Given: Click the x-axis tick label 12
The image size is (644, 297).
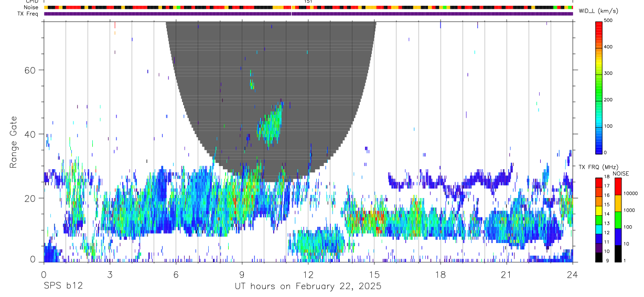Looking at the screenshot, I should pos(308,274).
